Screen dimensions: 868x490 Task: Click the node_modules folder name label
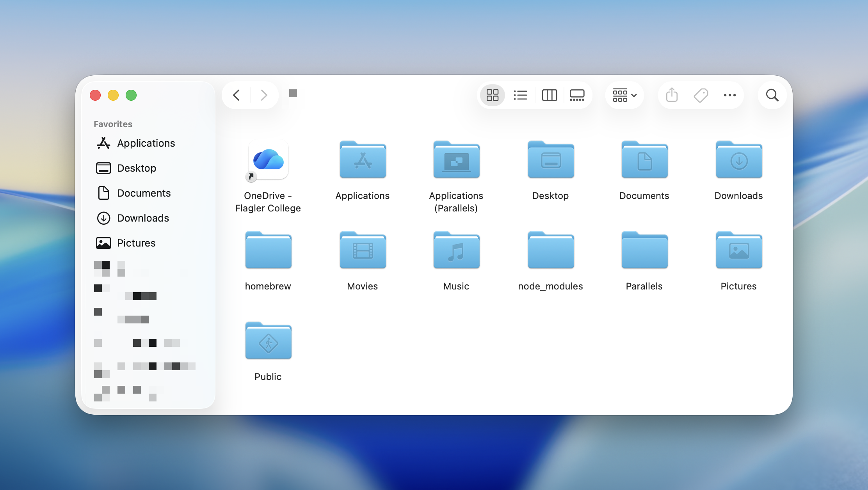550,286
